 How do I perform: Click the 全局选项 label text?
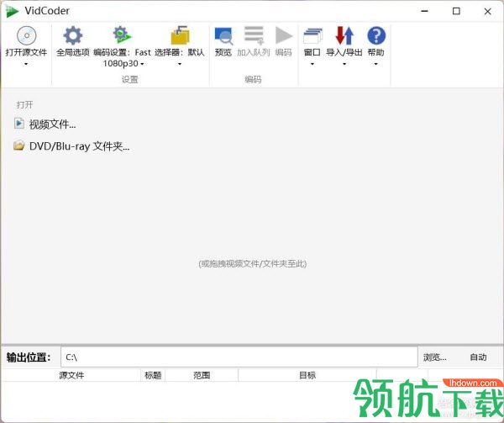72,52
